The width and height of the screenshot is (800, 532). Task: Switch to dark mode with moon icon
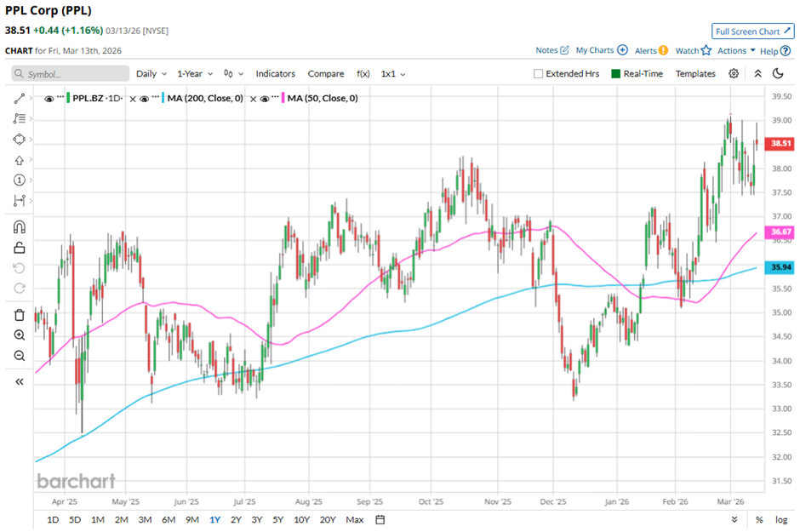pos(778,74)
